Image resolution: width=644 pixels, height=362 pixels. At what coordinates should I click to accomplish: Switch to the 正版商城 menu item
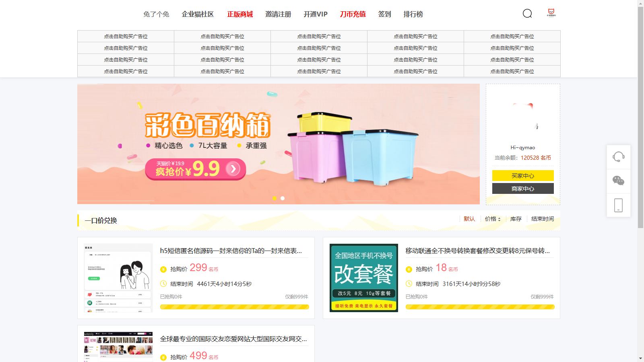tap(239, 14)
